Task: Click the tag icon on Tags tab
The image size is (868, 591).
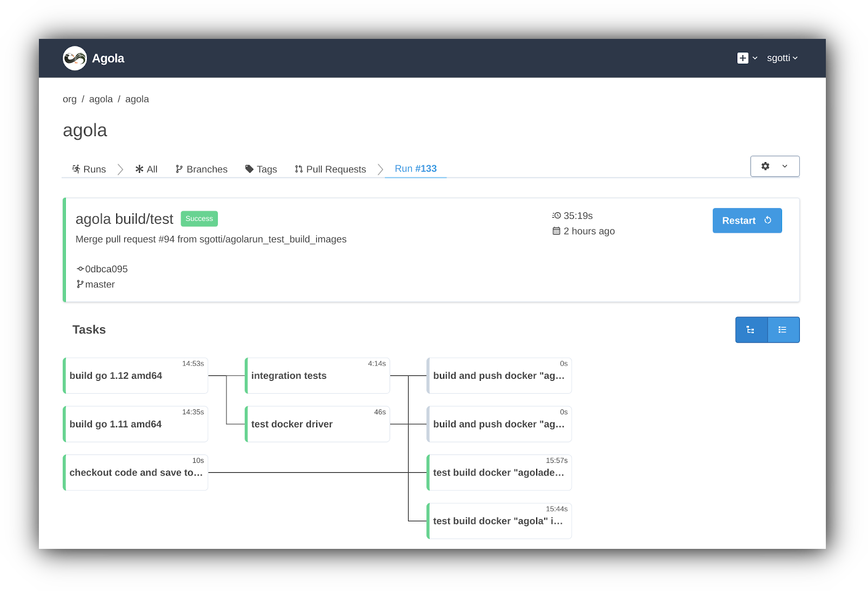Action: [249, 169]
